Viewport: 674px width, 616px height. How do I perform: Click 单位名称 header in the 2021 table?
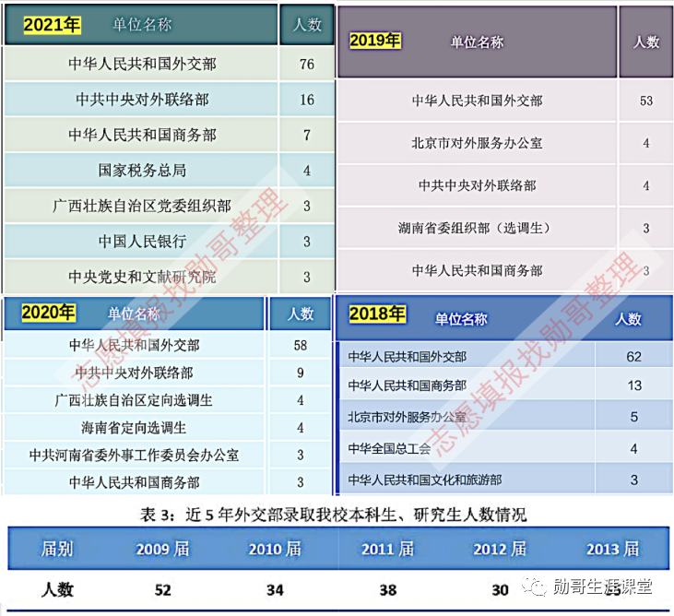pyautogui.click(x=142, y=25)
